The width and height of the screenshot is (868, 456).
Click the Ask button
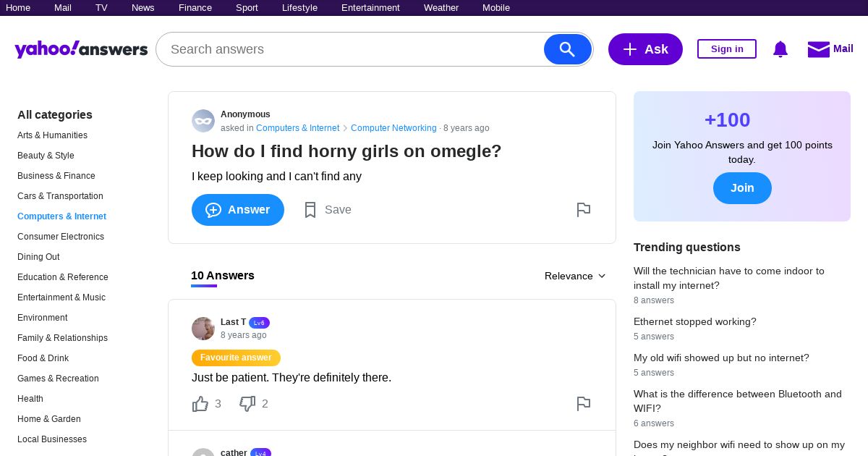pos(645,49)
